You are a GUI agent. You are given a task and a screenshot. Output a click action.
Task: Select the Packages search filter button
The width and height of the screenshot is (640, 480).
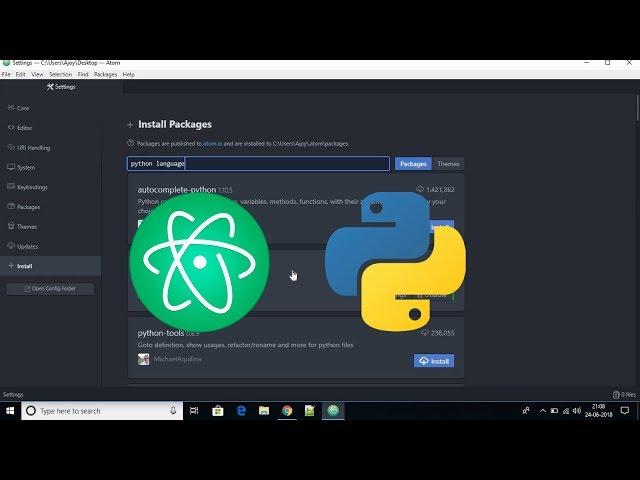point(413,164)
